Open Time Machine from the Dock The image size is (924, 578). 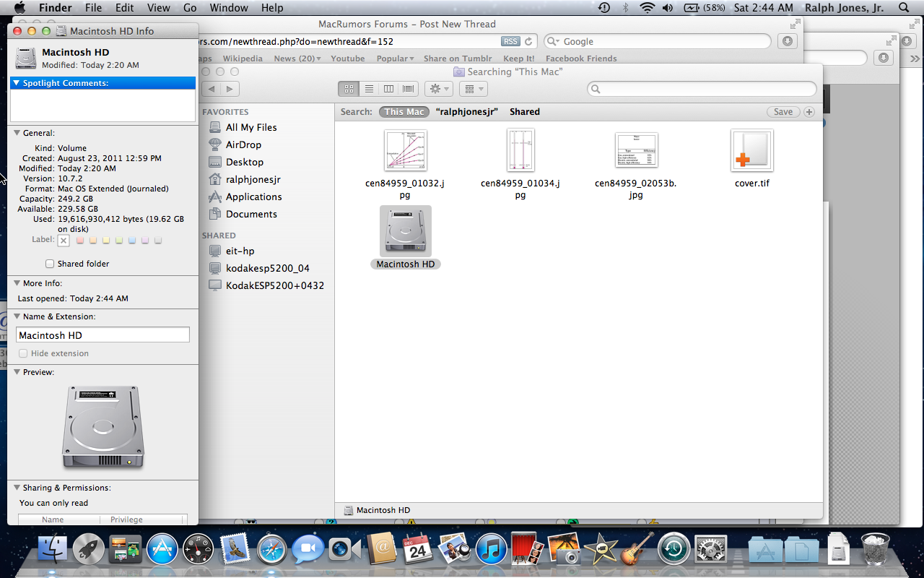pos(674,550)
